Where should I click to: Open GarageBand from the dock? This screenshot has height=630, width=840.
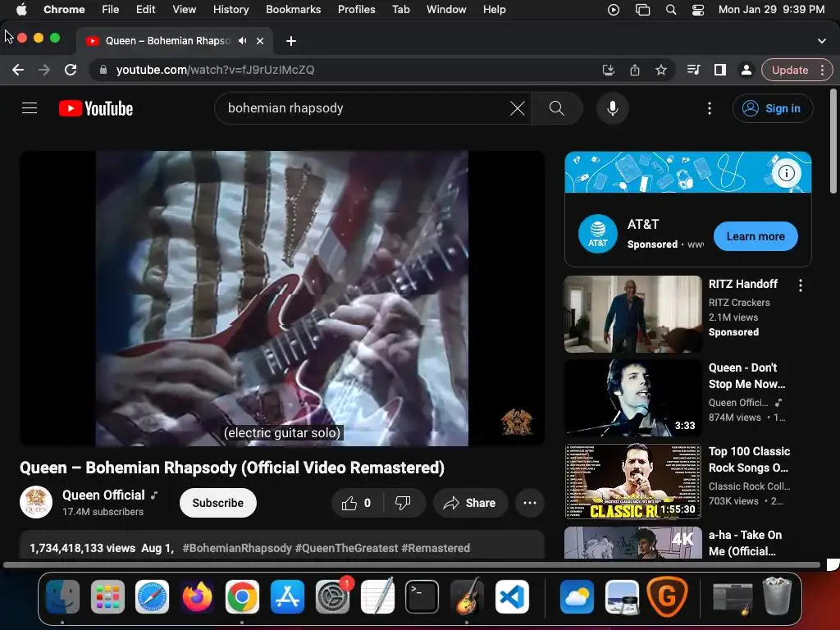click(x=467, y=596)
